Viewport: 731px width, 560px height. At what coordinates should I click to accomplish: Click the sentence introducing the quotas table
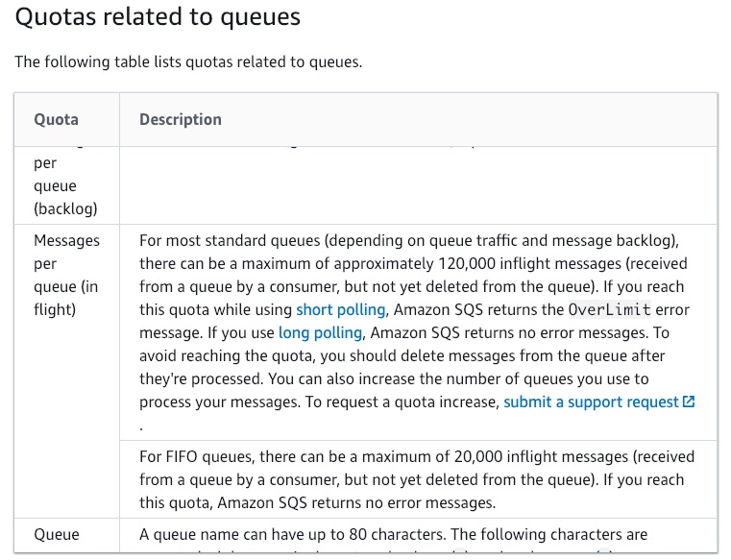tap(188, 61)
